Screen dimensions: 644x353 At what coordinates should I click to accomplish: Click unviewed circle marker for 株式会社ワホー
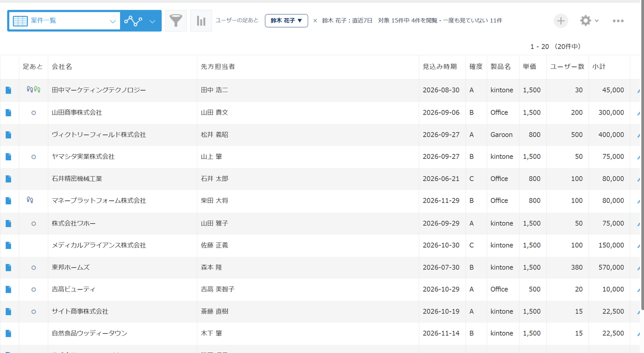pos(34,224)
